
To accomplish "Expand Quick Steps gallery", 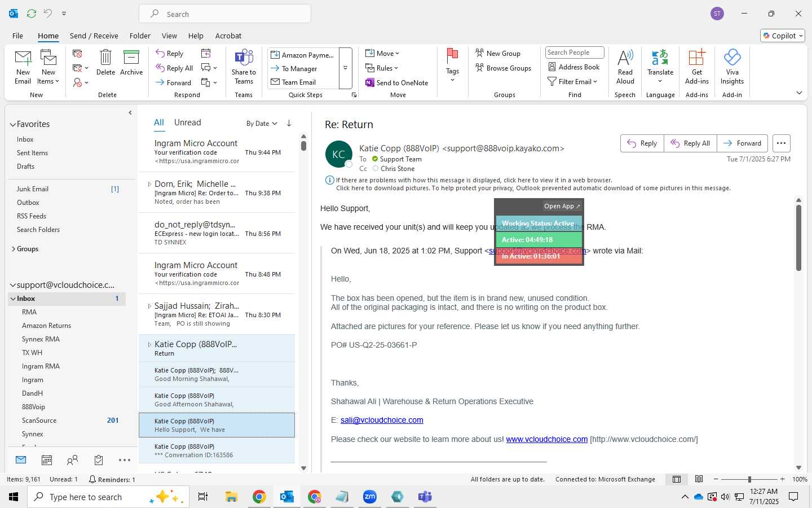I will click(x=346, y=68).
